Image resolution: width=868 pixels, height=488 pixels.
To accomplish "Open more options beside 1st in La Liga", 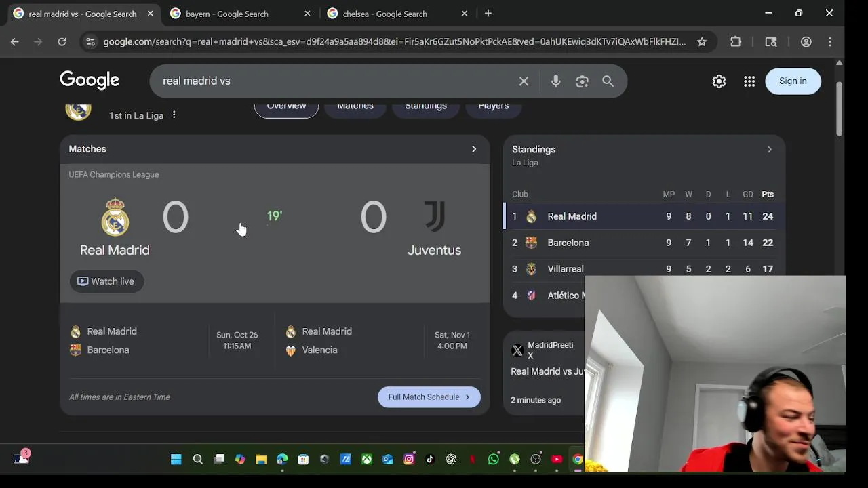I will coord(174,115).
